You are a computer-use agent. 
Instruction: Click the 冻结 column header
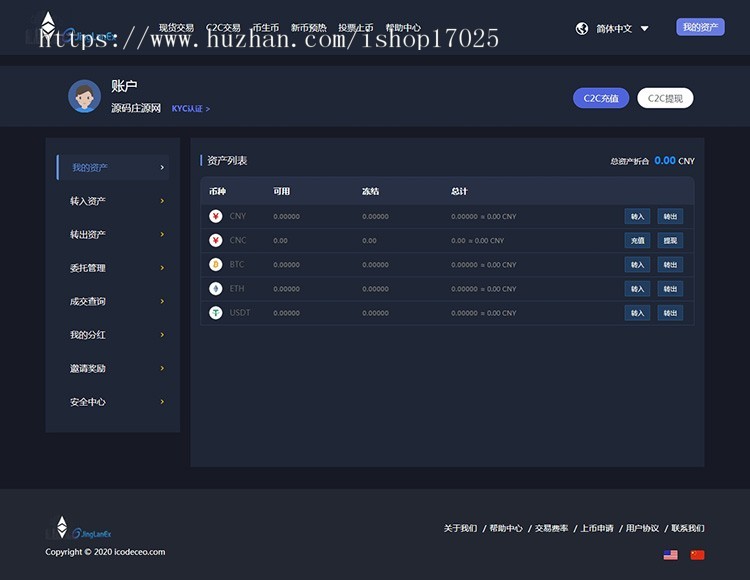click(370, 191)
